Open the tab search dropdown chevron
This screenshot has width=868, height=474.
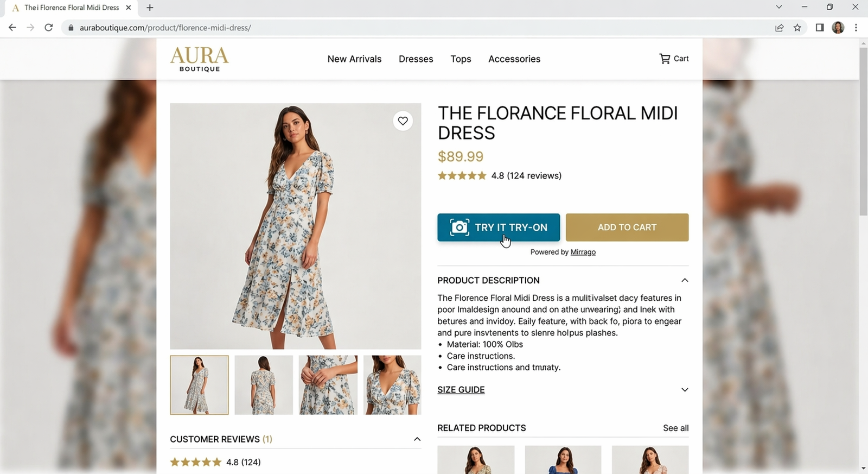pyautogui.click(x=778, y=7)
